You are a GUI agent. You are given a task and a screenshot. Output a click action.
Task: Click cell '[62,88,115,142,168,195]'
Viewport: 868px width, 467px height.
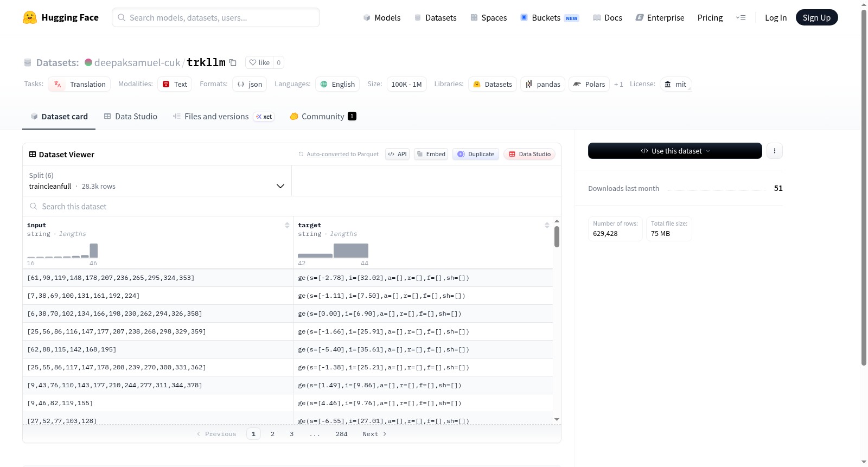point(157,349)
